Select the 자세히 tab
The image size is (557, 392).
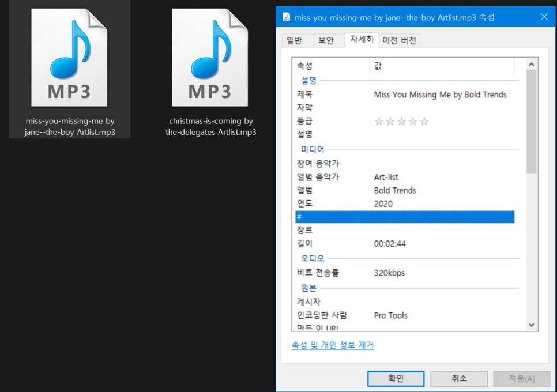[x=361, y=40]
